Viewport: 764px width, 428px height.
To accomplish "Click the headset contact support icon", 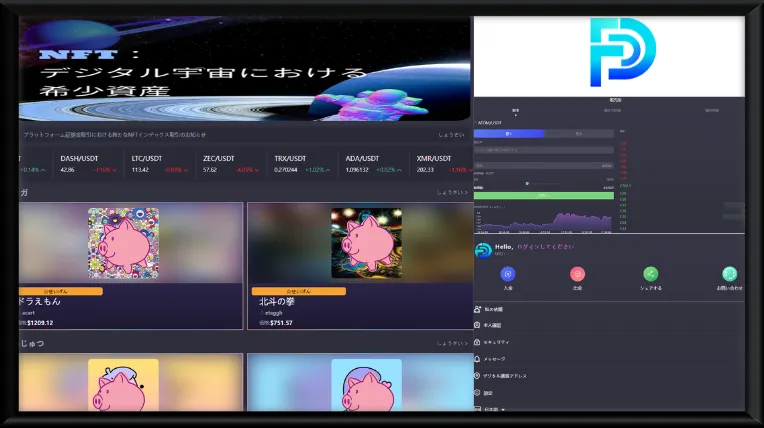I will coord(729,274).
